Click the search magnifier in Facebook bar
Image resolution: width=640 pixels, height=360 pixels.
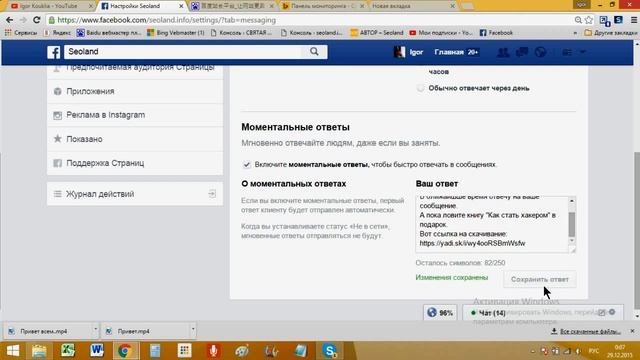(x=314, y=51)
